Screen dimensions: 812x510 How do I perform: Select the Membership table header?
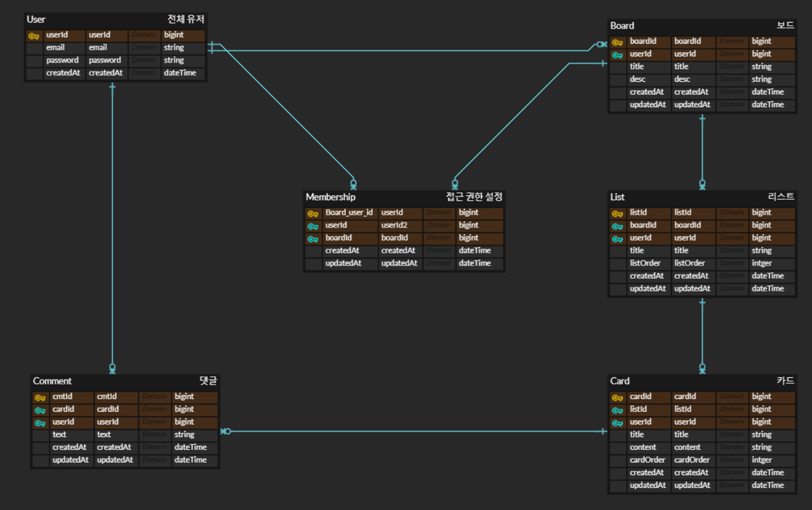(331, 197)
